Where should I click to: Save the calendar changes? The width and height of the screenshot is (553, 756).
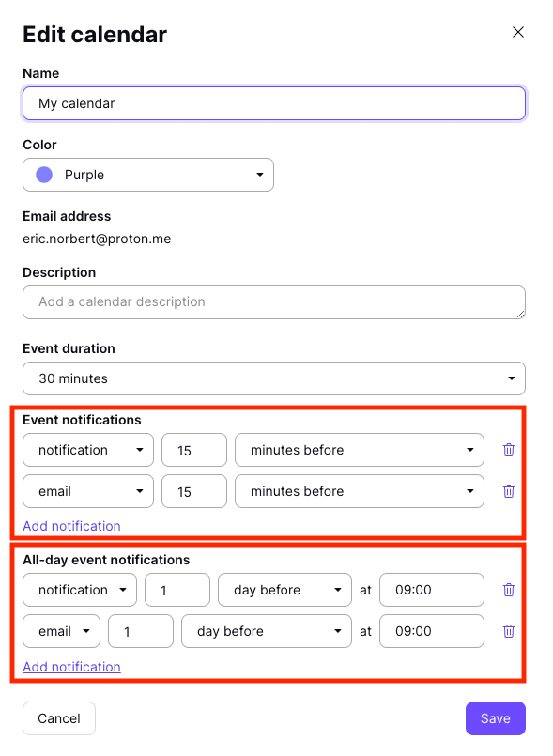[x=495, y=717]
